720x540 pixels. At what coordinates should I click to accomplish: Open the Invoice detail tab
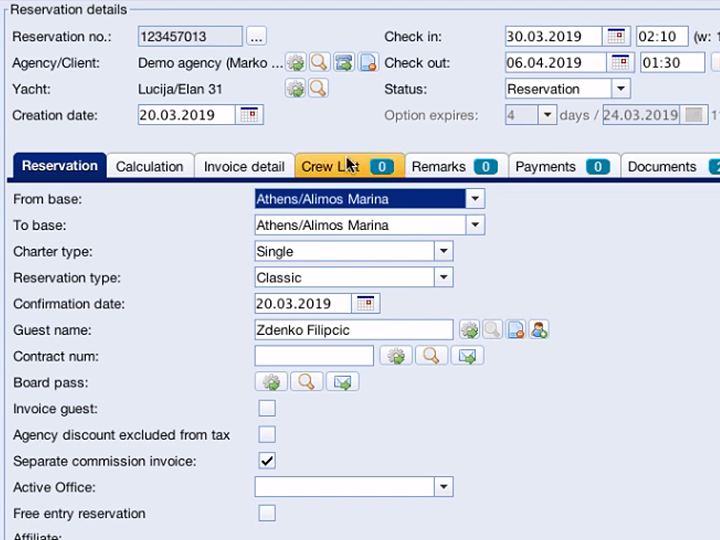[244, 166]
